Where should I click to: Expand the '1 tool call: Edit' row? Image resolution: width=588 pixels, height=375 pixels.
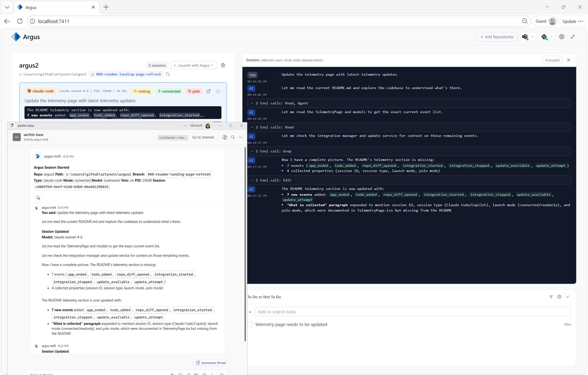pyautogui.click(x=409, y=180)
